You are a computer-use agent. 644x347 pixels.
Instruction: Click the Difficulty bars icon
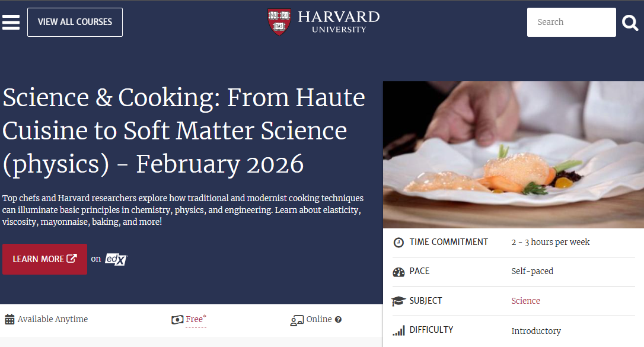point(398,330)
